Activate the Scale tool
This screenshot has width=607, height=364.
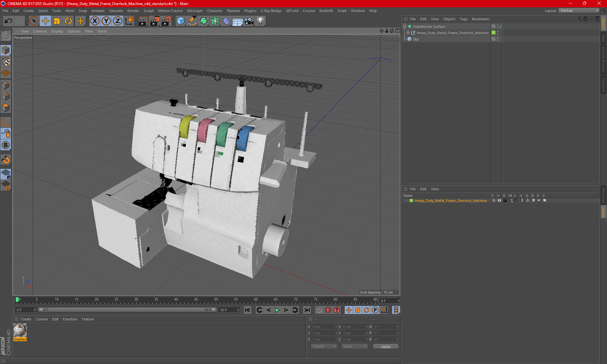pos(57,21)
